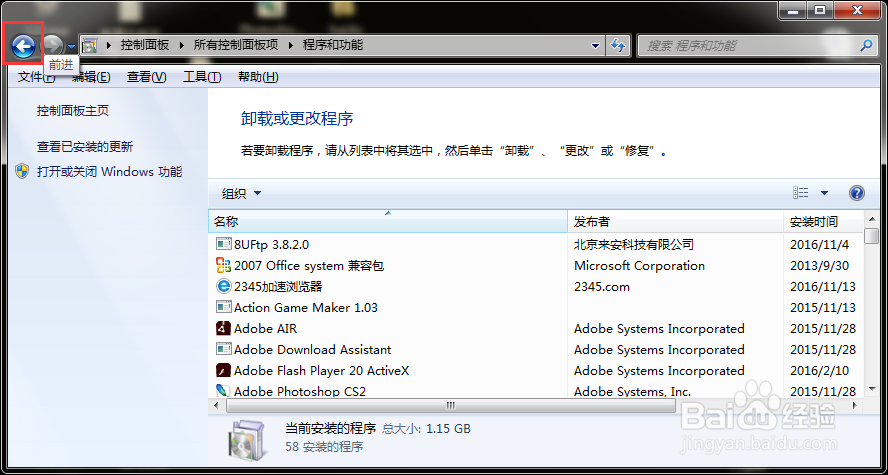Open the 编辑(E) menu
Viewport: 888px width, 475px height.
pyautogui.click(x=91, y=77)
